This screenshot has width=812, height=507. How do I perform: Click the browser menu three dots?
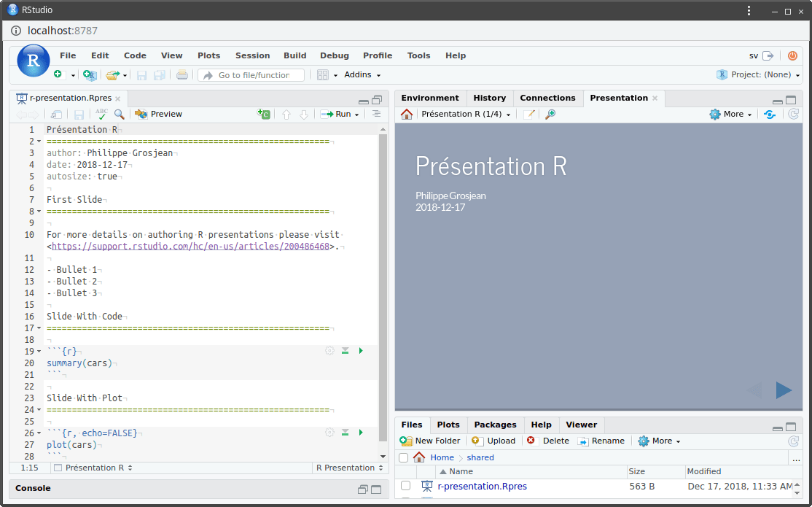749,10
